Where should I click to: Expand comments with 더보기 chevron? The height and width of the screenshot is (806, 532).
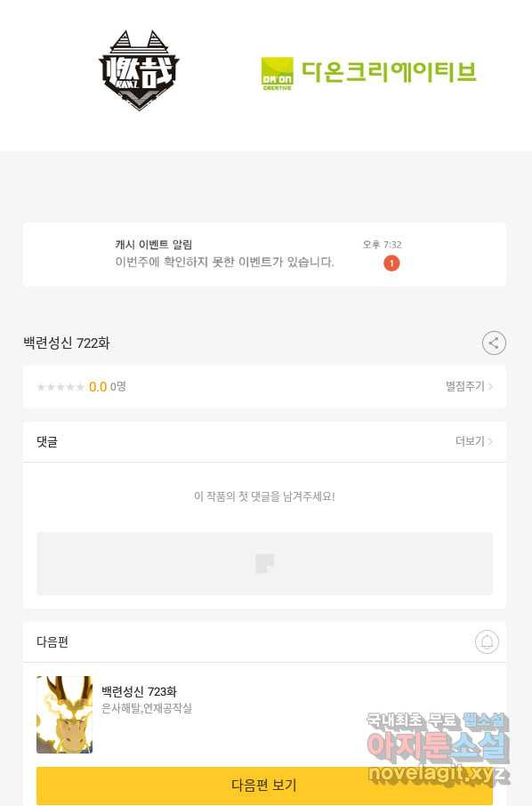473,441
